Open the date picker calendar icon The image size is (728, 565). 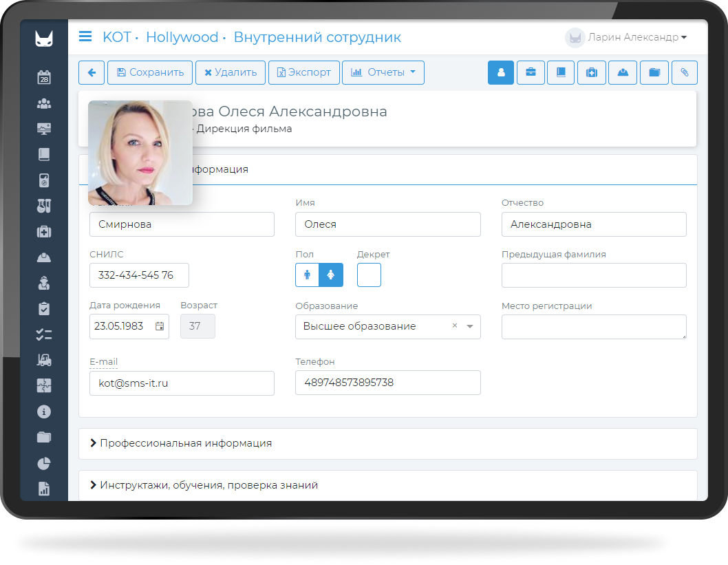[159, 326]
